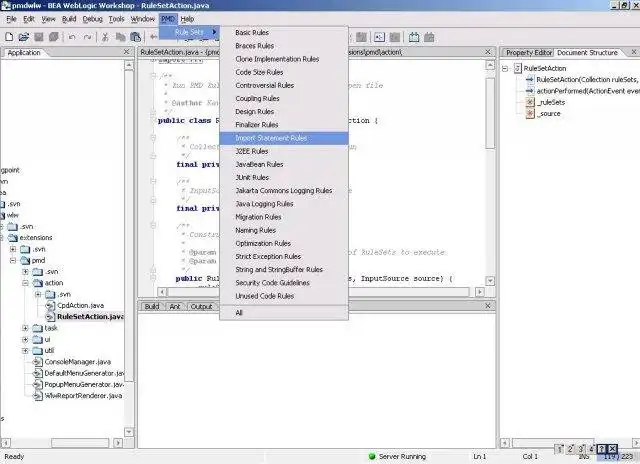The width and height of the screenshot is (640, 464).
Task: Switch to the Output tab
Action: click(202, 306)
